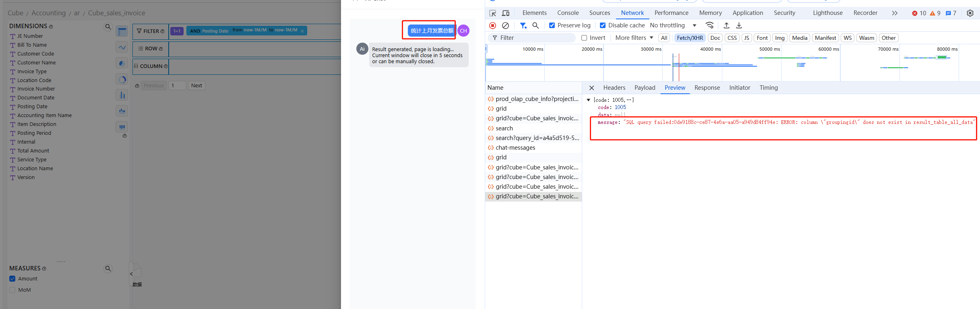Screen dimensions: 980x309
Task: Toggle the Preserve log checkbox
Action: pyautogui.click(x=552, y=25)
